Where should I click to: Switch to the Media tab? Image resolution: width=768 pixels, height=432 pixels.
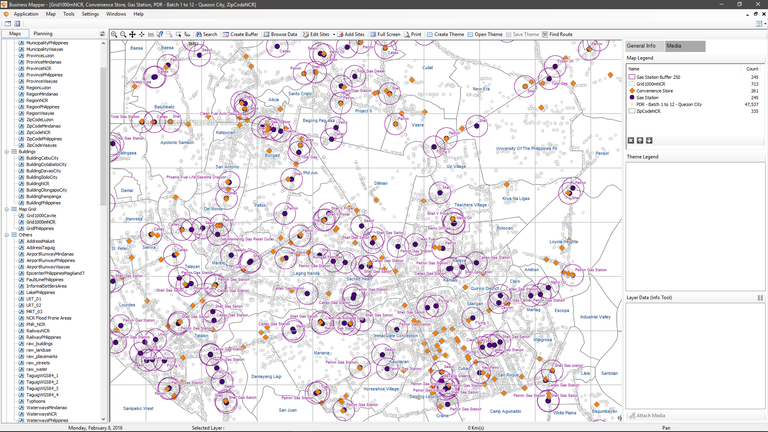click(x=685, y=46)
